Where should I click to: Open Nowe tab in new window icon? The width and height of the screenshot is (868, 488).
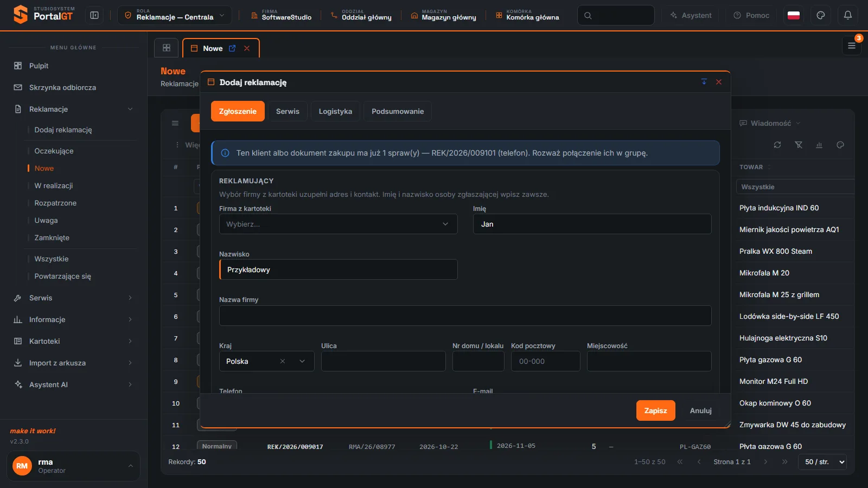coord(232,48)
